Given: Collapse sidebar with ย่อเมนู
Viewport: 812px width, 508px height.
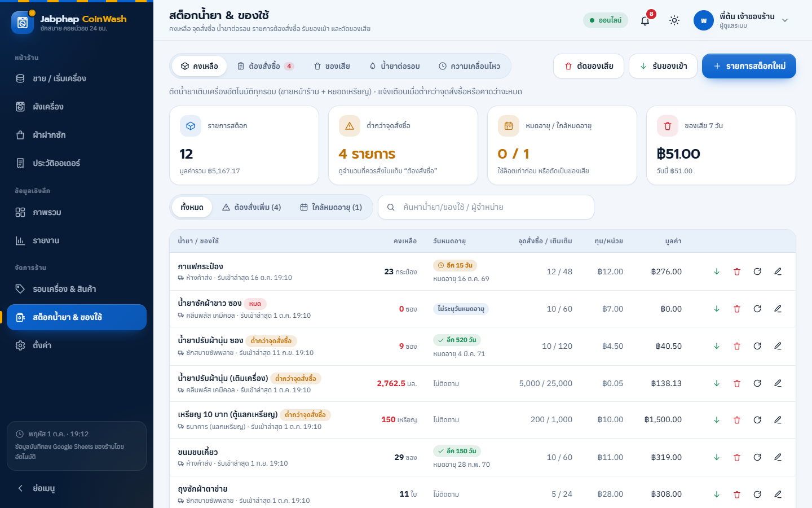Looking at the screenshot, I should pos(77,488).
